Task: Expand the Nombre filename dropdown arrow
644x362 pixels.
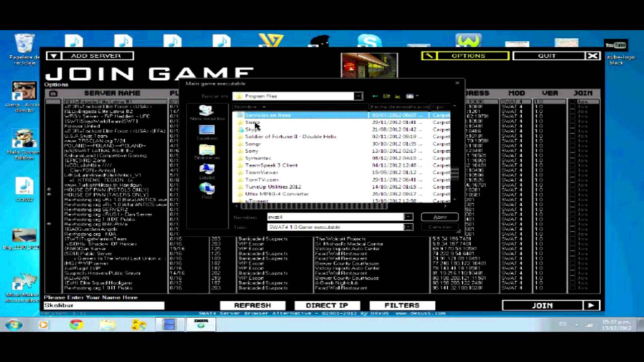Action: [x=408, y=217]
